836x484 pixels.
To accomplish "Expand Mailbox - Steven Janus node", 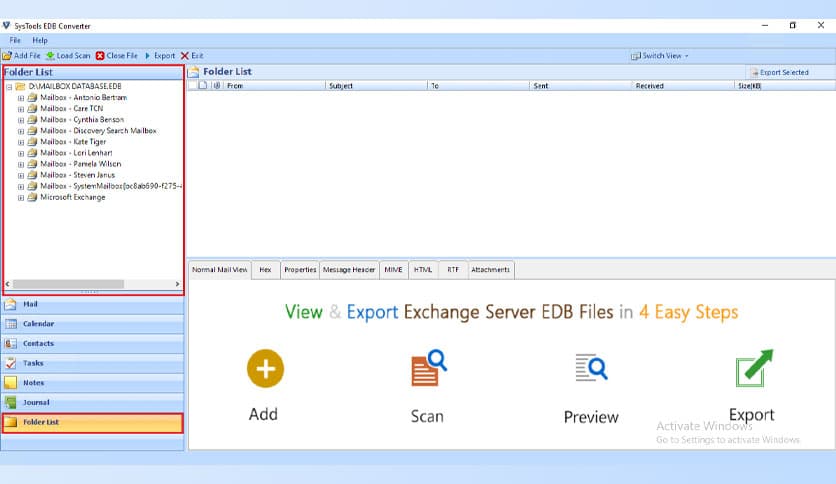I will coord(21,175).
